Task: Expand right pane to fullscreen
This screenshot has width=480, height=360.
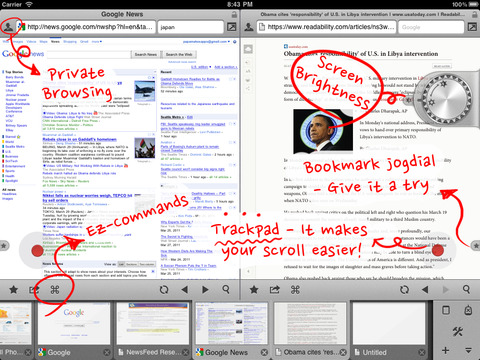Action: tap(472, 27)
